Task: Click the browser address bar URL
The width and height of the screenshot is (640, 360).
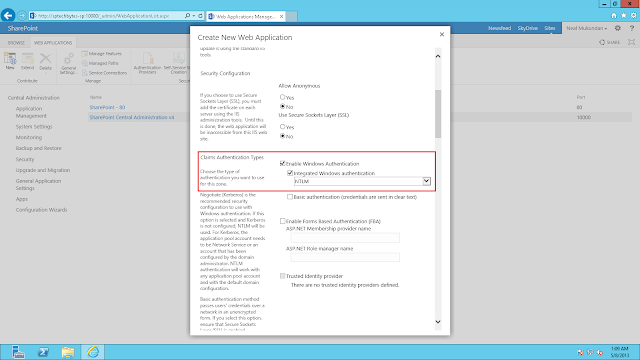Action: 104,16
